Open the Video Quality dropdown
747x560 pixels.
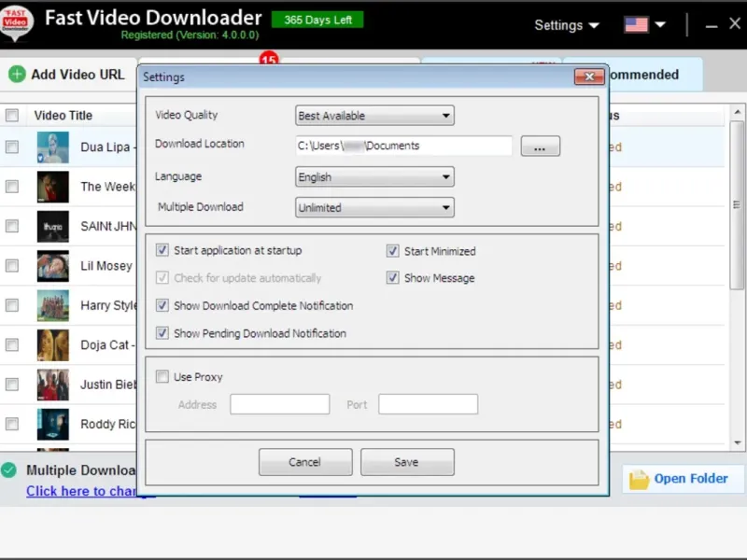point(374,116)
